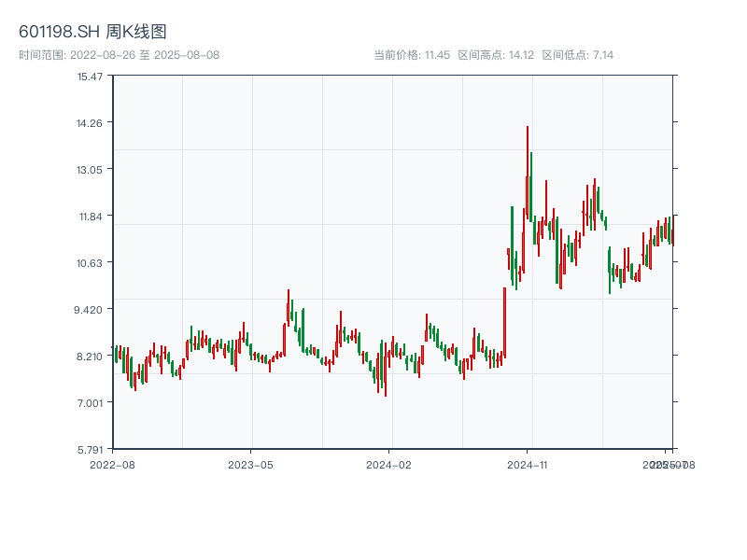Screen dimensions: 747x560
Task: Click the 10.63 y-axis label
Action: [90, 262]
